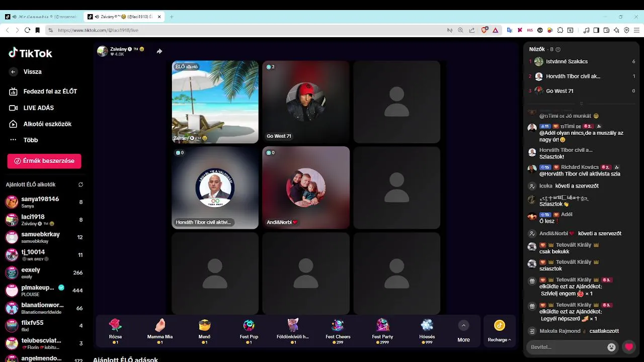Open tj_10014 live channel
The height and width of the screenshot is (362, 644).
[44, 255]
